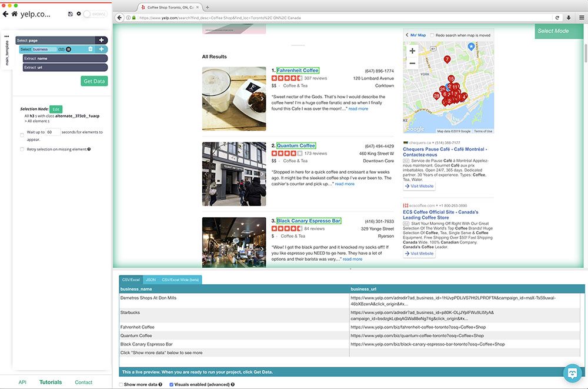Viewport: 588px width, 389px height.
Task: Select the main_template tab
Action: coord(6,53)
